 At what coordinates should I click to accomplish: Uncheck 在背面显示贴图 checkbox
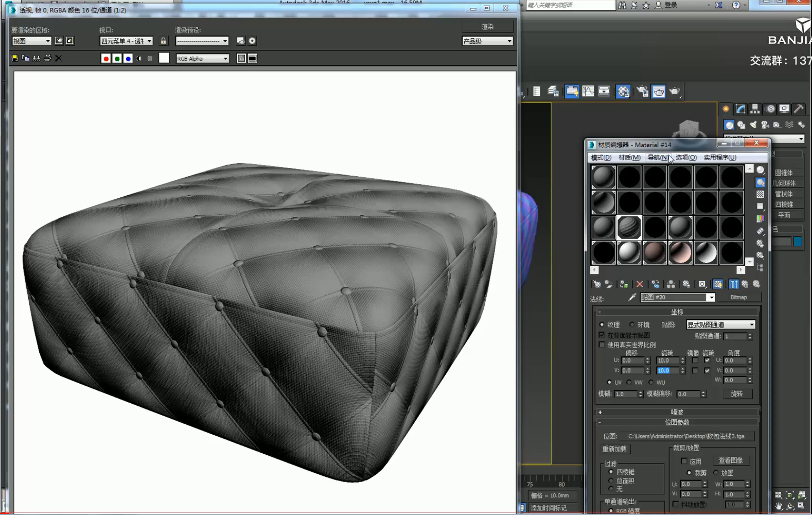coord(602,335)
